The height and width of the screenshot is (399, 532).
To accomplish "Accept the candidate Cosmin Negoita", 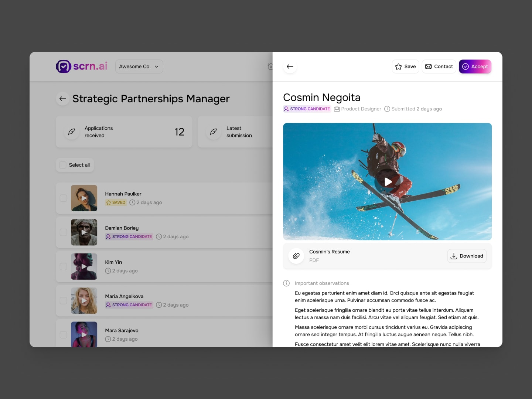I will coord(475,66).
